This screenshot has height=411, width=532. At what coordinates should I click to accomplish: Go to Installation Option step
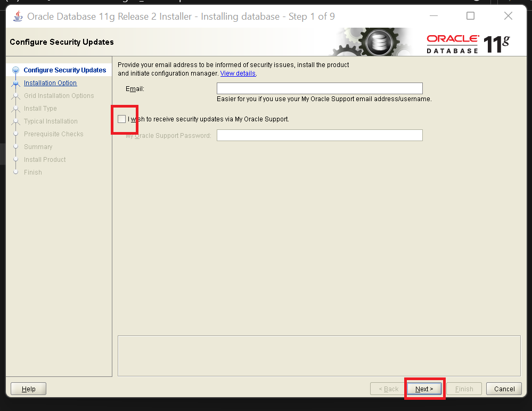point(50,83)
